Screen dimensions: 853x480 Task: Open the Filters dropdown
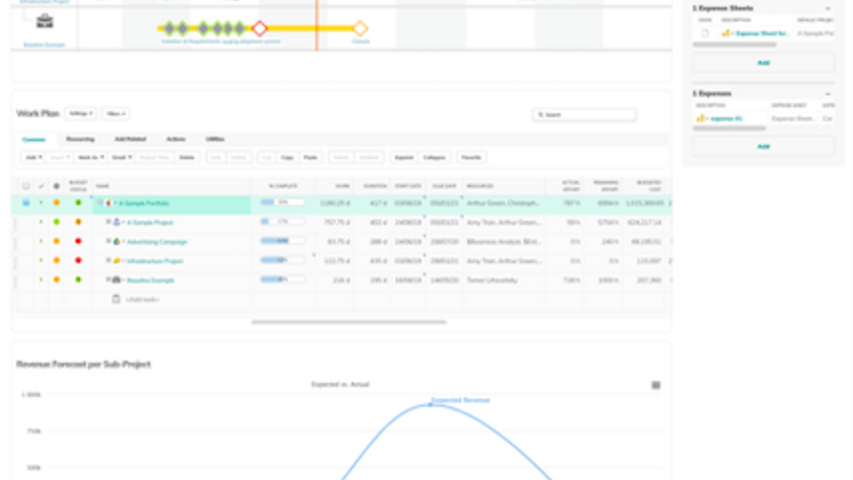coord(116,114)
